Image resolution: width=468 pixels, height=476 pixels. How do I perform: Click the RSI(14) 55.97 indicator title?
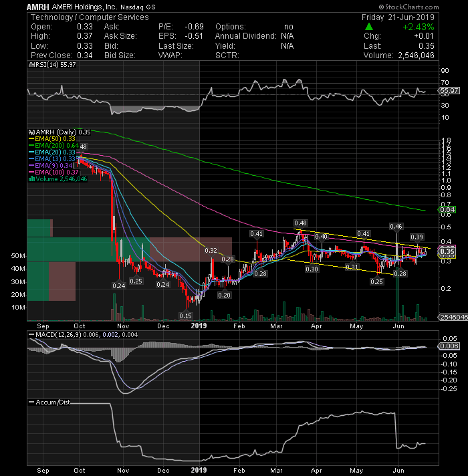(x=54, y=65)
